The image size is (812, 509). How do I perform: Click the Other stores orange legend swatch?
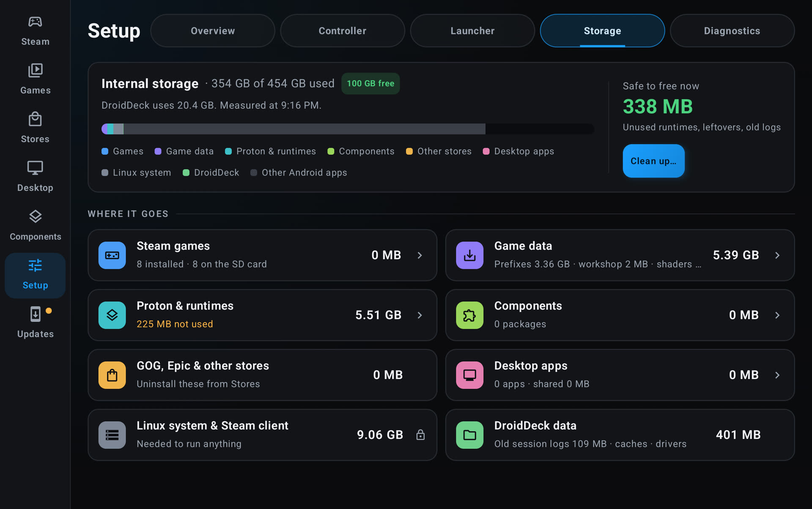click(409, 151)
